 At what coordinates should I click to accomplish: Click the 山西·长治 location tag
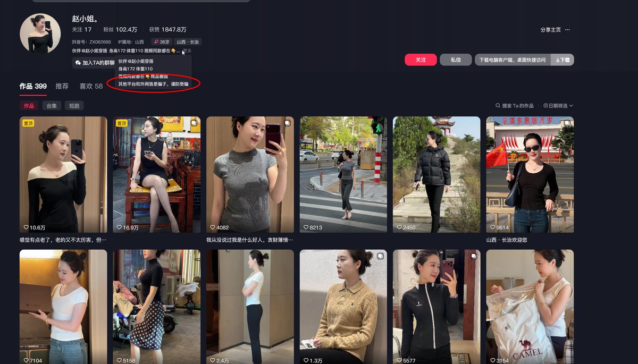188,42
